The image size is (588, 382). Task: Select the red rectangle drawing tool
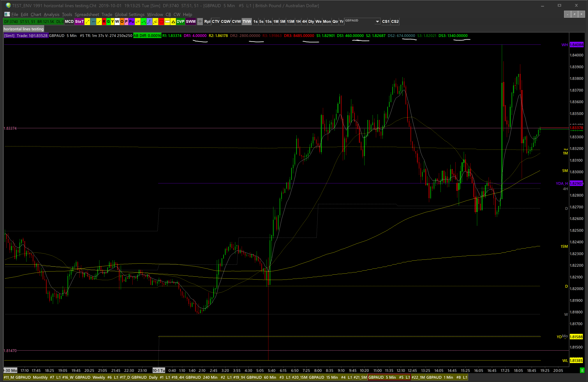pyautogui.click(x=161, y=22)
